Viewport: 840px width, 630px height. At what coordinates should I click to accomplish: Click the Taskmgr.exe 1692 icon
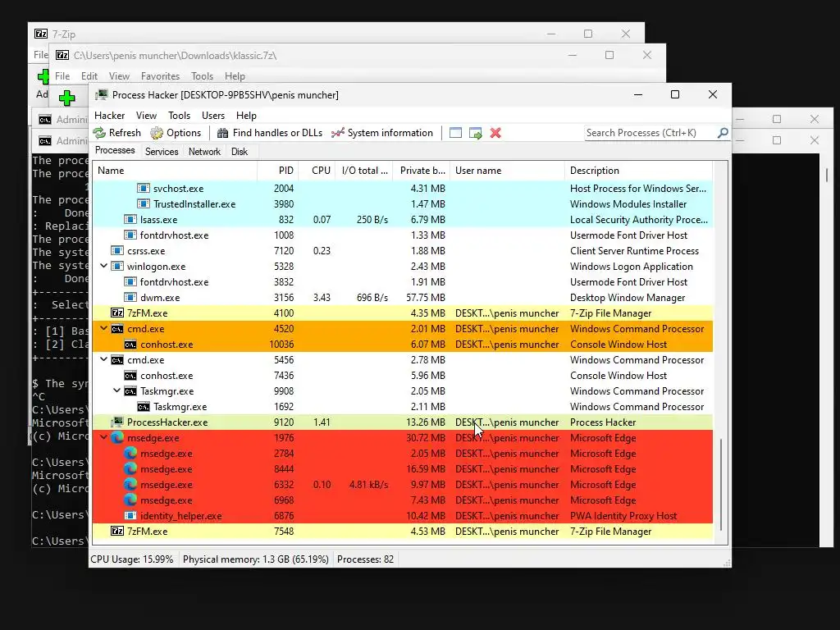[143, 406]
